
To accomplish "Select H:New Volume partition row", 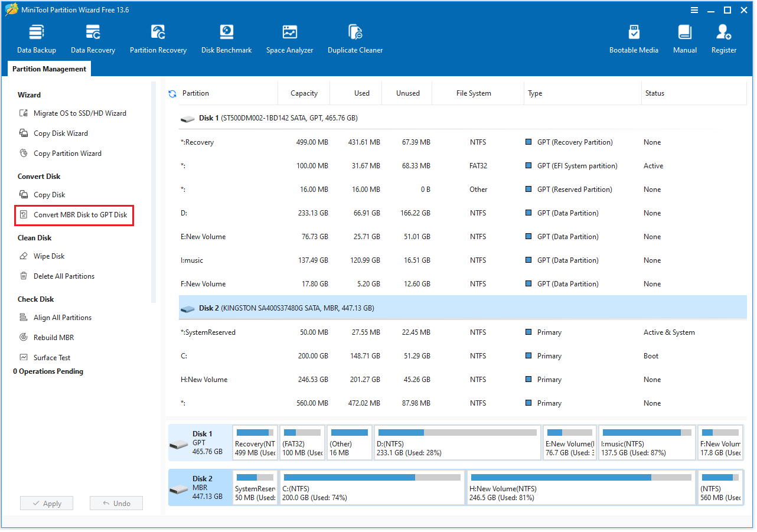I will pos(463,380).
